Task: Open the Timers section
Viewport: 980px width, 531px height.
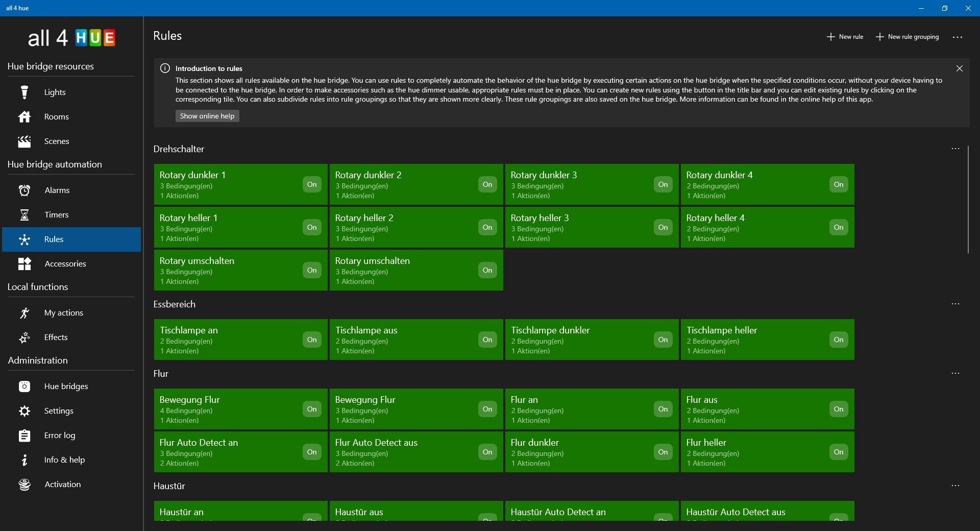Action: pyautogui.click(x=56, y=214)
